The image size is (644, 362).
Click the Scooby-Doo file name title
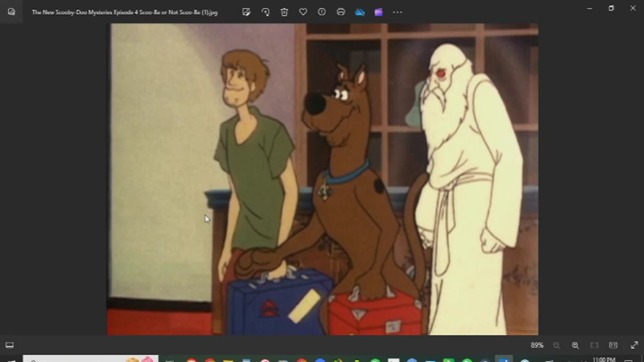click(x=125, y=12)
